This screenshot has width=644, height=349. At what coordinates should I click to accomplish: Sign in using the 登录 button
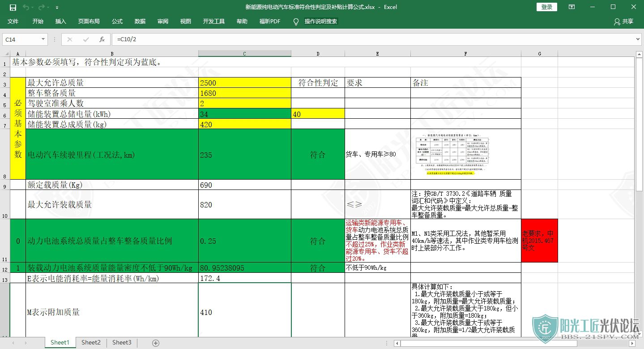point(547,7)
